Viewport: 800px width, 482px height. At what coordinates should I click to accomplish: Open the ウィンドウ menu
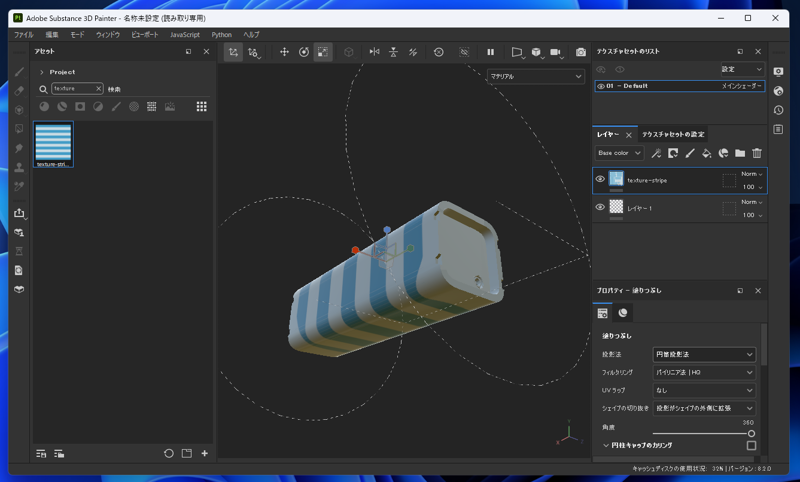pos(108,35)
